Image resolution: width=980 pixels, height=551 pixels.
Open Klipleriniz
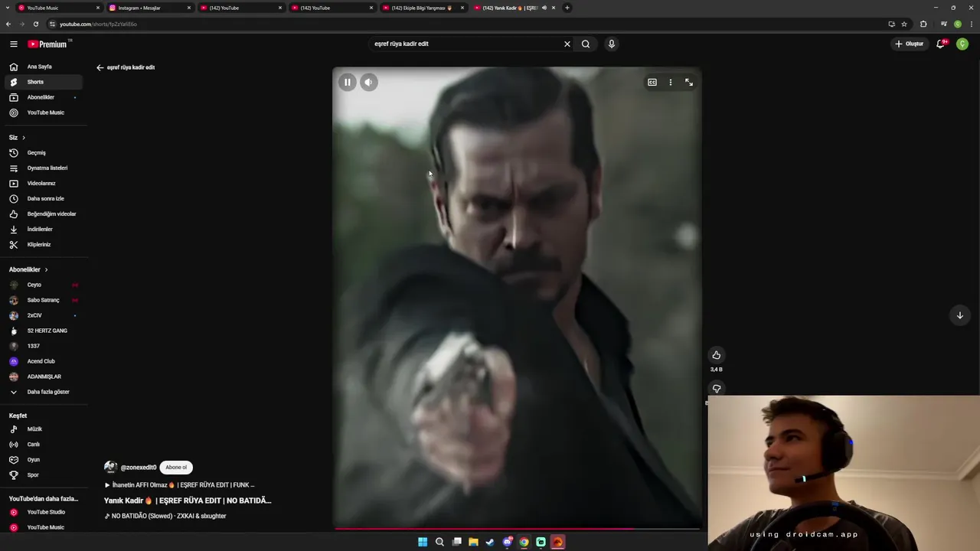44,244
